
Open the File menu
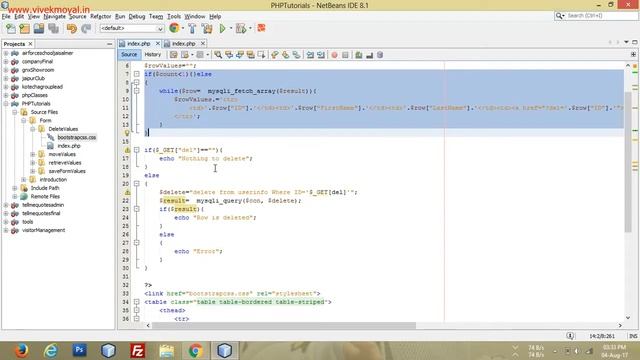pos(6,16)
